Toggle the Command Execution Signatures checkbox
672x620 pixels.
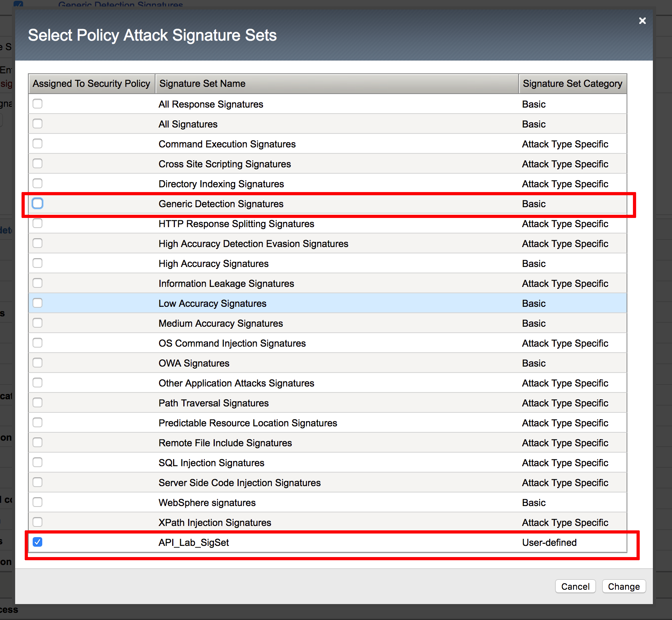[x=37, y=143]
